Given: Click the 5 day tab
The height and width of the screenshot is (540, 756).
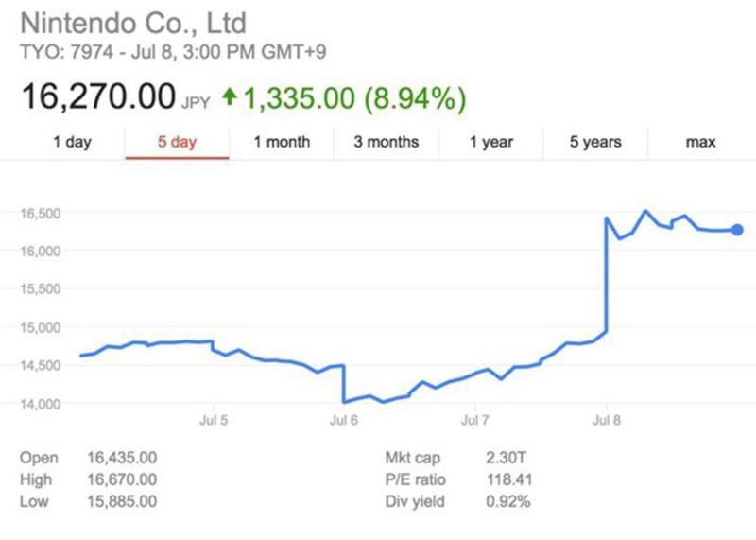Looking at the screenshot, I should pos(177,143).
